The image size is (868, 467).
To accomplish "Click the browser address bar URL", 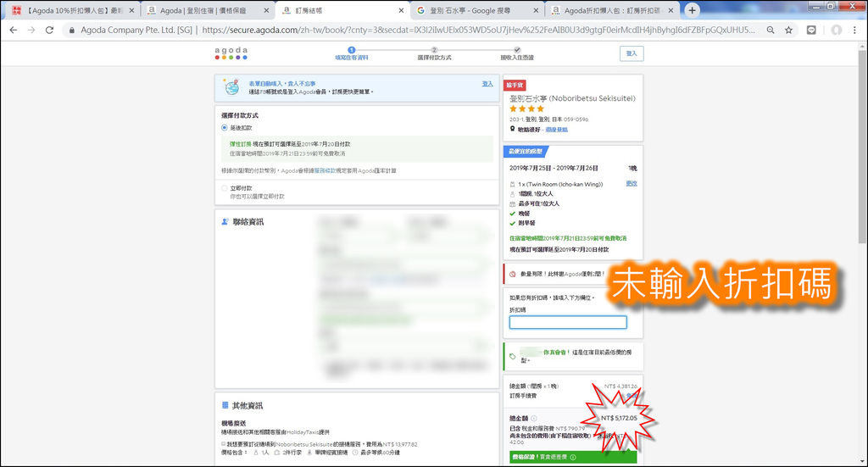I will point(477,30).
